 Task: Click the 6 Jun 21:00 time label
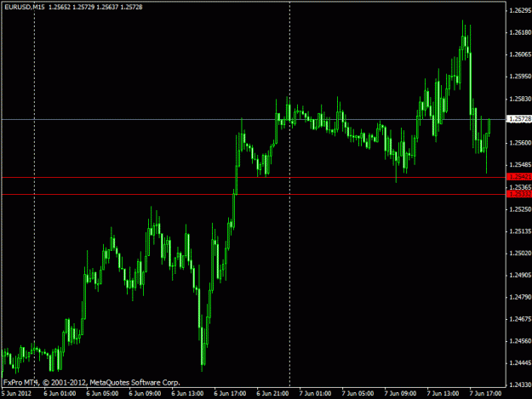pyautogui.click(x=272, y=394)
